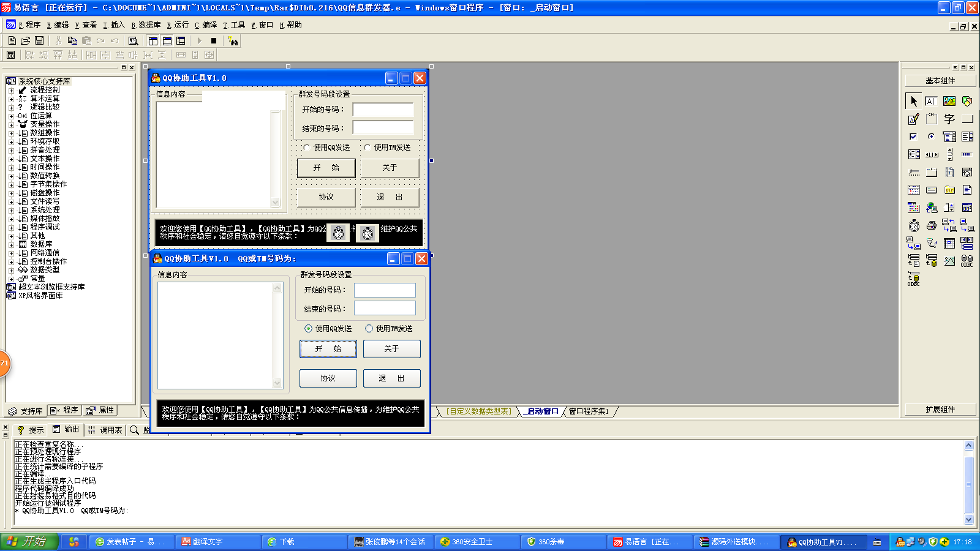Image resolution: width=980 pixels, height=551 pixels.
Task: Click the 开 始 button in the running window
Action: (328, 349)
